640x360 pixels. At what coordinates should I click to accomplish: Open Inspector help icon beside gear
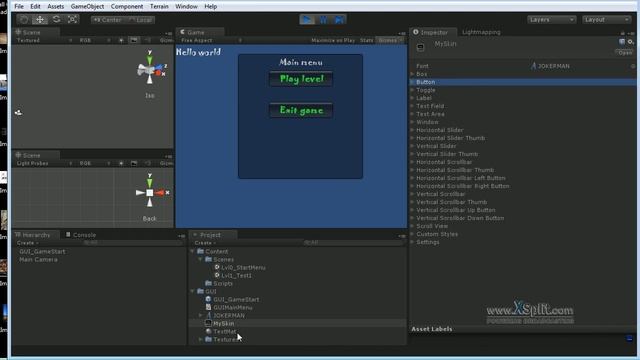coord(622,42)
